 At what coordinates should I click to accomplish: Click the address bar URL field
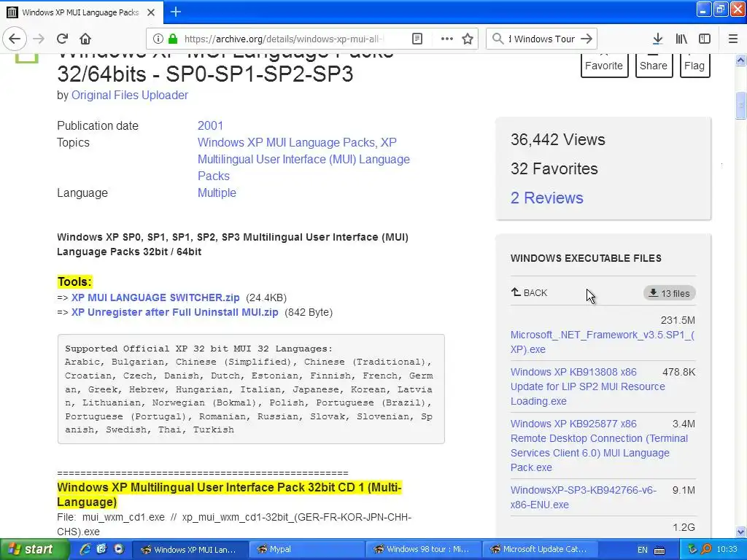284,39
